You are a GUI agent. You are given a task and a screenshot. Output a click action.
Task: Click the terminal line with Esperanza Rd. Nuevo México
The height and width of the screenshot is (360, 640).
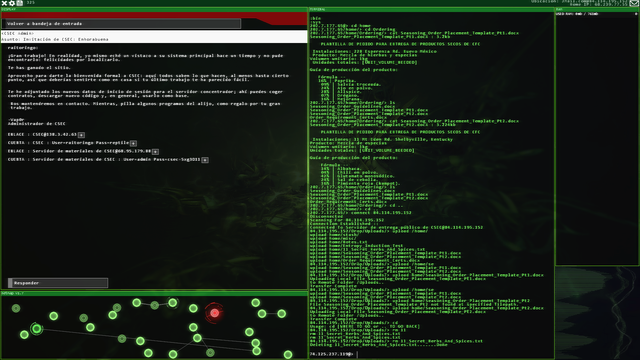point(374,51)
